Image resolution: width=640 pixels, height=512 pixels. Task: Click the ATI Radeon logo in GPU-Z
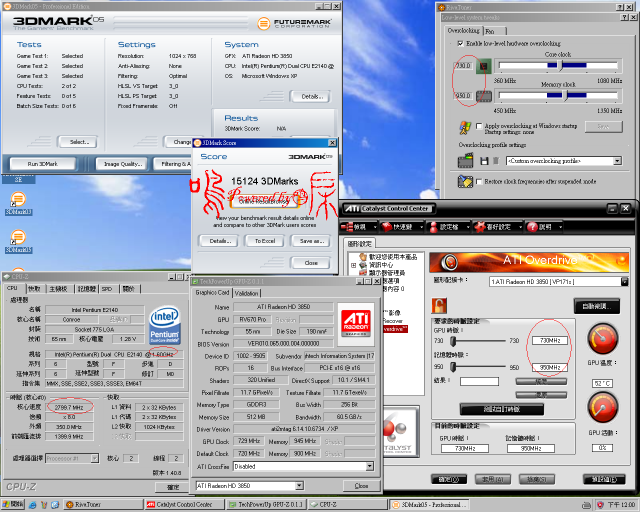[x=356, y=322]
